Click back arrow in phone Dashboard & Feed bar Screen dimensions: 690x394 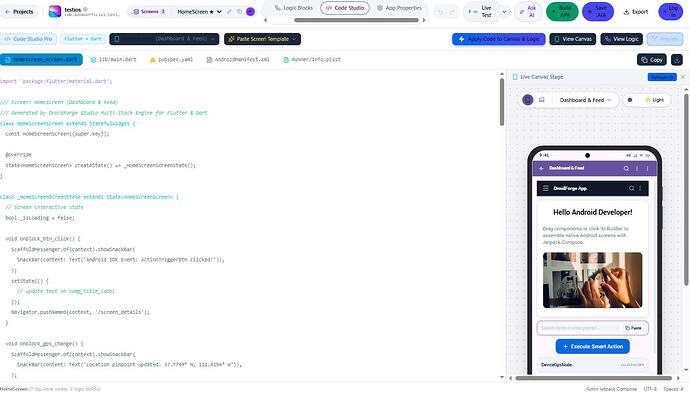541,168
